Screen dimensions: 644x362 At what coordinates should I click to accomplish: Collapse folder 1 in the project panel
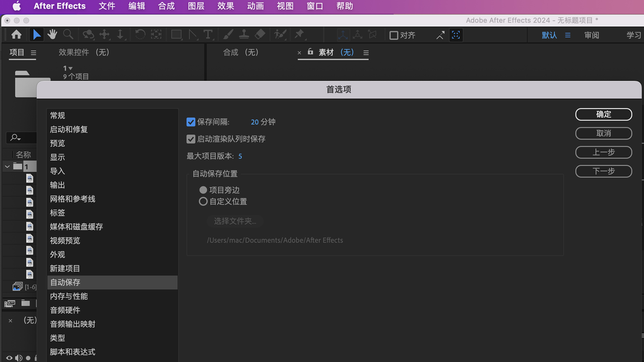7,166
